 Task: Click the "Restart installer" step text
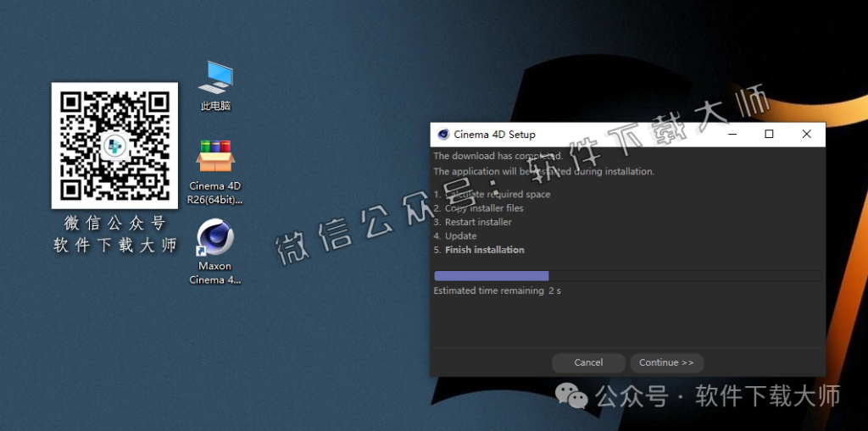tap(478, 222)
